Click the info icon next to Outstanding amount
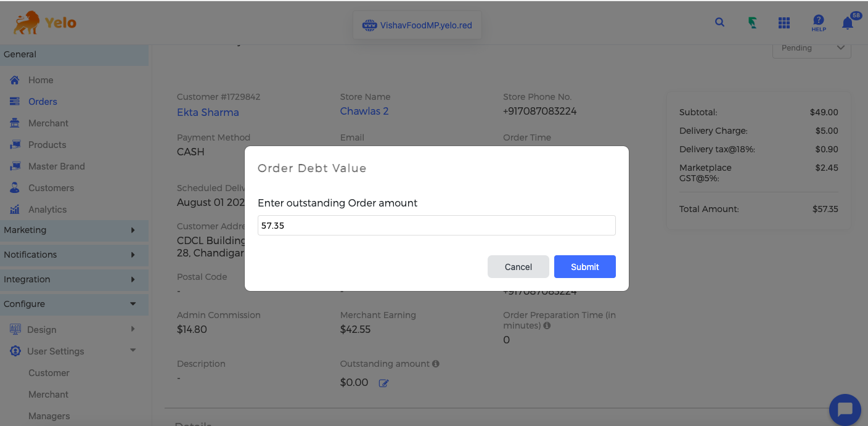The width and height of the screenshot is (868, 426). [x=436, y=364]
